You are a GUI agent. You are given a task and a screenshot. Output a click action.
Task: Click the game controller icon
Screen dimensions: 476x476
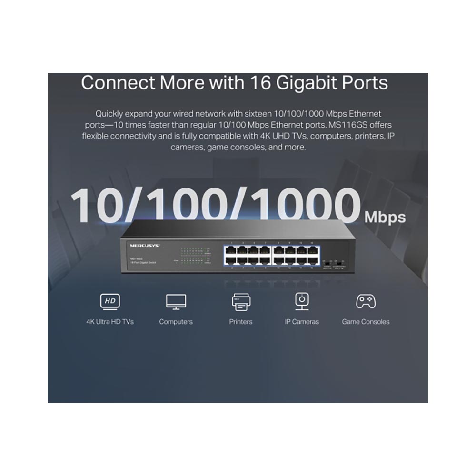point(366,301)
